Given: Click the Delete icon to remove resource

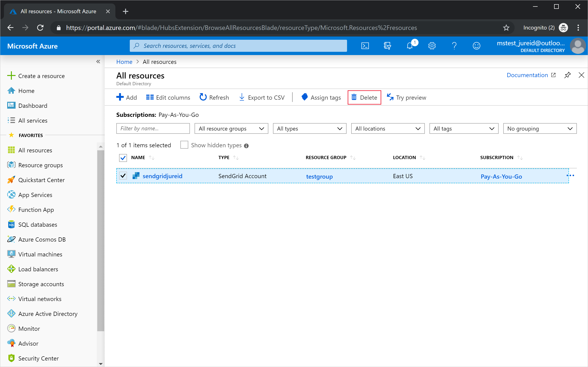Looking at the screenshot, I should tap(364, 97).
